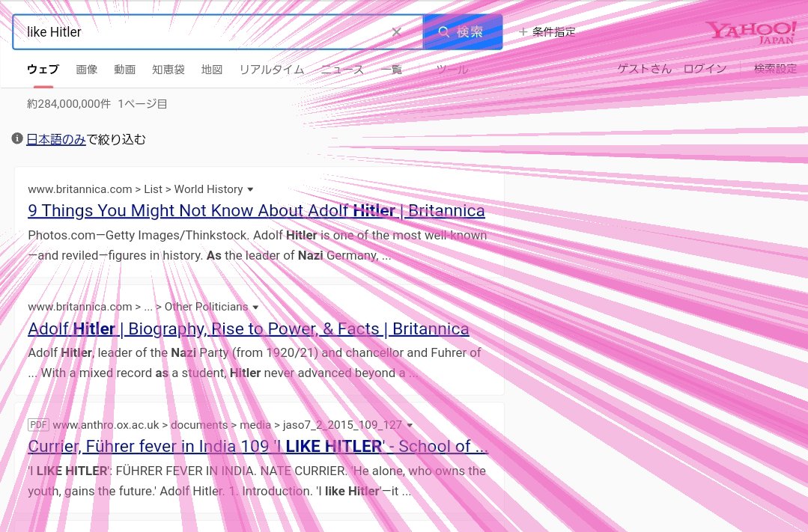Open the 'Currier, Führer fever in India' result
The height and width of the screenshot is (532, 808).
(x=258, y=446)
